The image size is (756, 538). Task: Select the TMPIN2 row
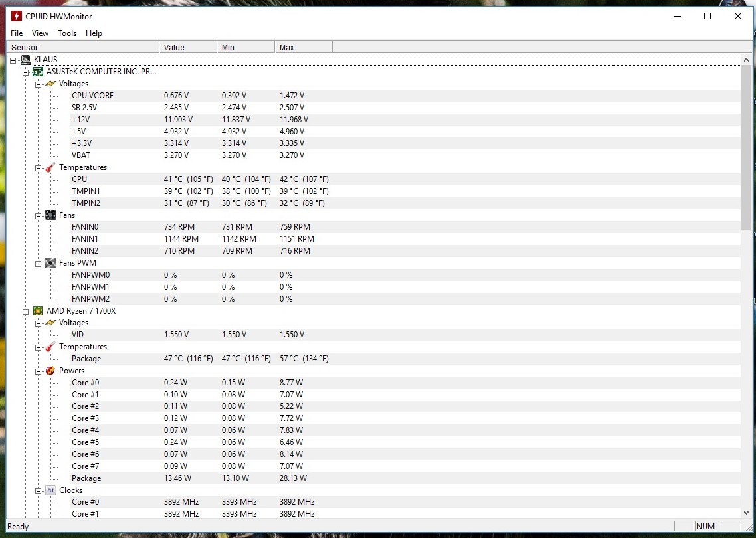pyautogui.click(x=405, y=203)
